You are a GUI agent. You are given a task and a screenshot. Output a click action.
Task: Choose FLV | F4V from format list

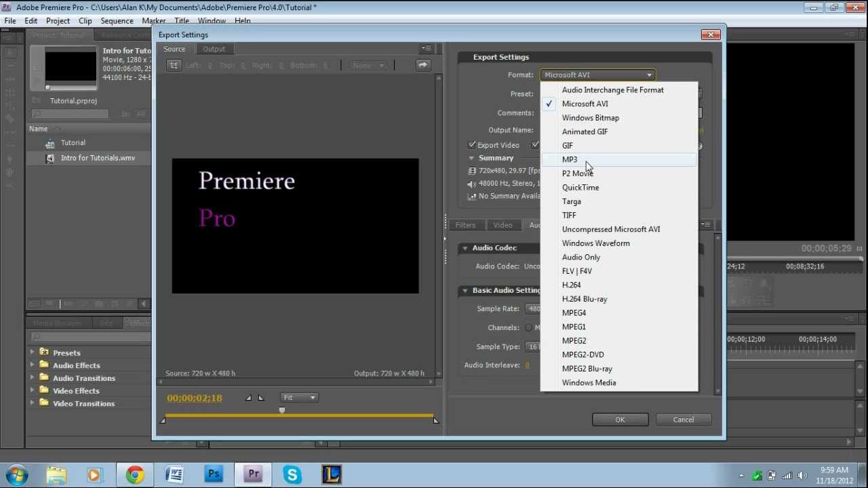[x=619, y=271]
